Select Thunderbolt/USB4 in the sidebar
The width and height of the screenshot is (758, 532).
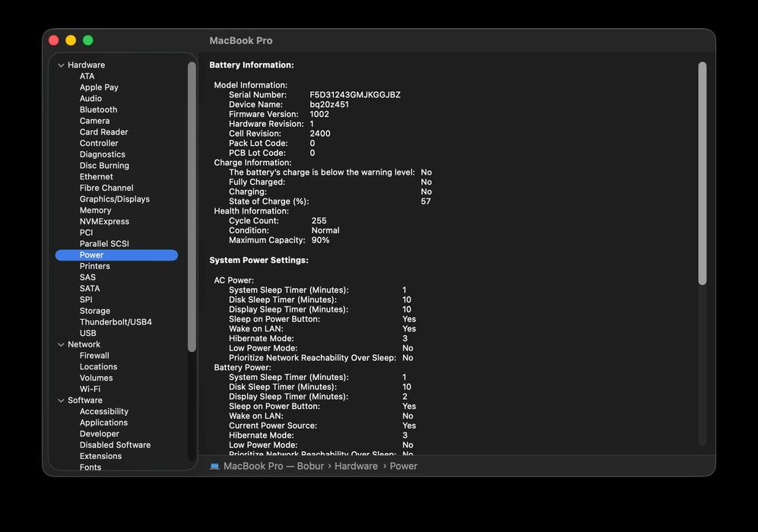(x=116, y=322)
